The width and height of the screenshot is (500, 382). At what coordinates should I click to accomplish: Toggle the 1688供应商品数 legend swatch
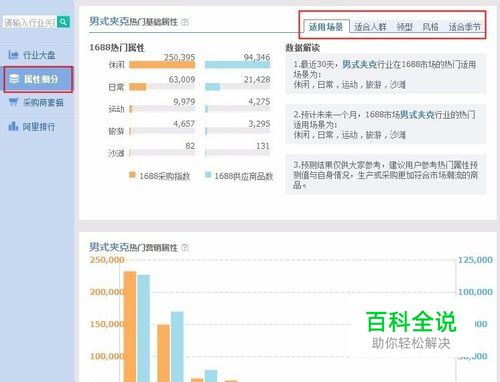[208, 175]
